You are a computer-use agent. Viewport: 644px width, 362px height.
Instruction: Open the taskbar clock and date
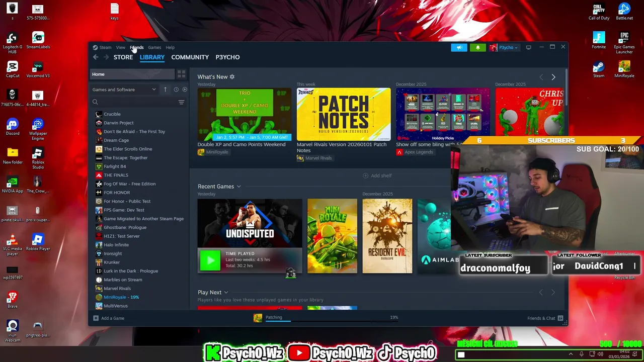[x=619, y=354]
